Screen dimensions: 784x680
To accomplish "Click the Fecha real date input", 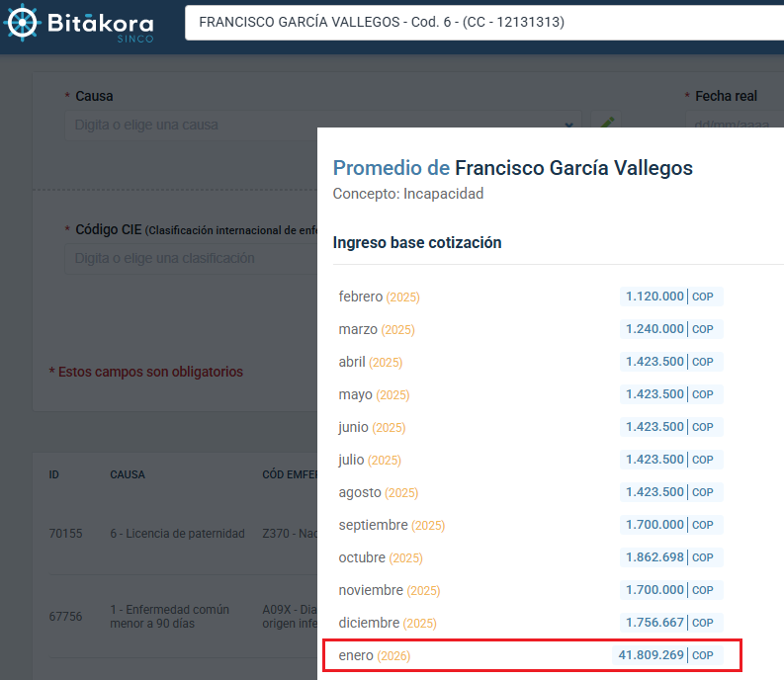I will point(734,126).
